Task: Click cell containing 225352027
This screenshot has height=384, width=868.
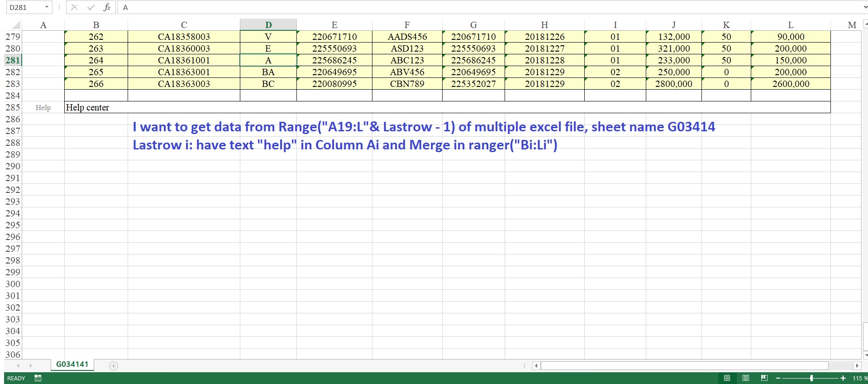Action: [x=473, y=84]
